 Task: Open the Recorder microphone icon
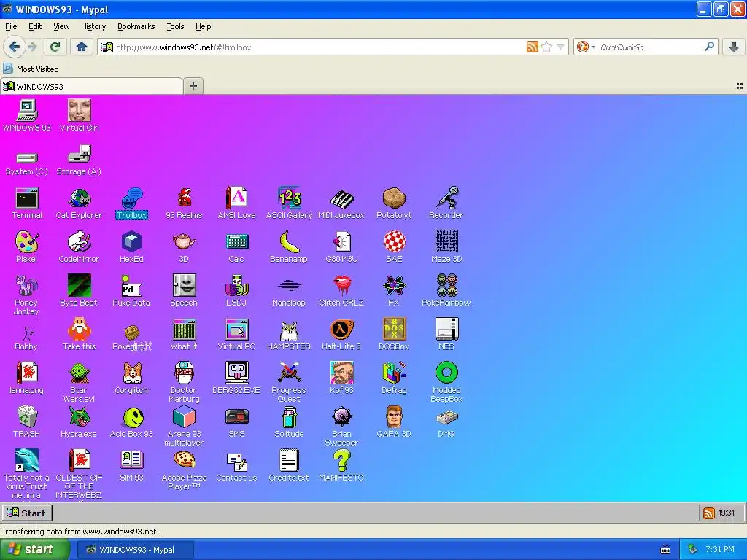[446, 203]
